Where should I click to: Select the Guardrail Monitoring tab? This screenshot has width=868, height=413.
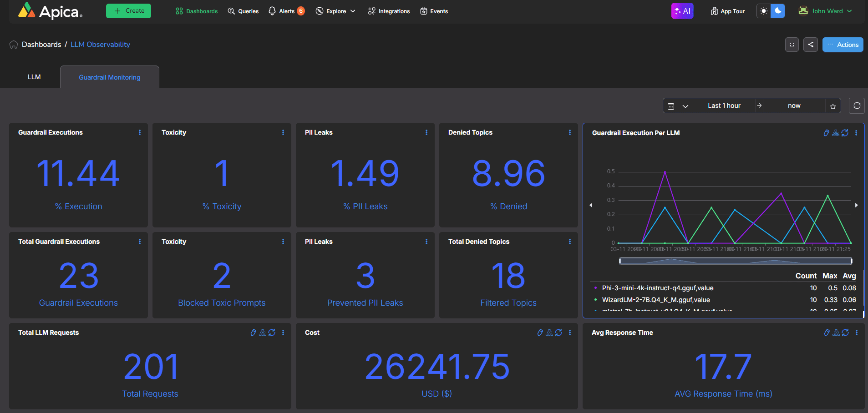[110, 77]
